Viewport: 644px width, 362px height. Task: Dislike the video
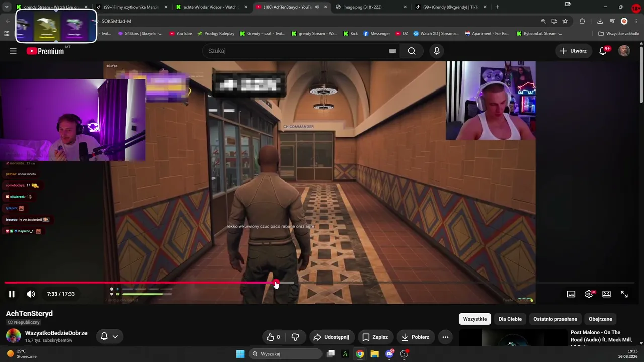(295, 337)
